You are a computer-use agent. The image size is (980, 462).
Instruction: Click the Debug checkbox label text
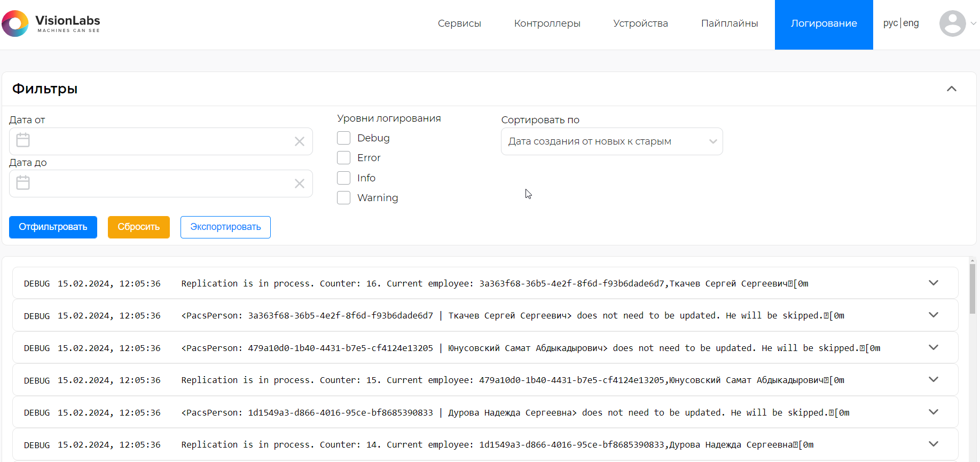pyautogui.click(x=373, y=138)
